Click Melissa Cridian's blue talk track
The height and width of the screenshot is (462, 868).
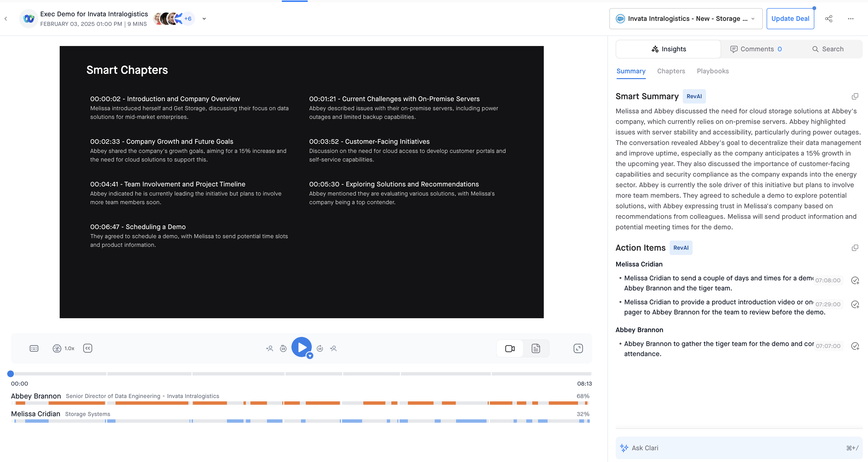point(300,421)
